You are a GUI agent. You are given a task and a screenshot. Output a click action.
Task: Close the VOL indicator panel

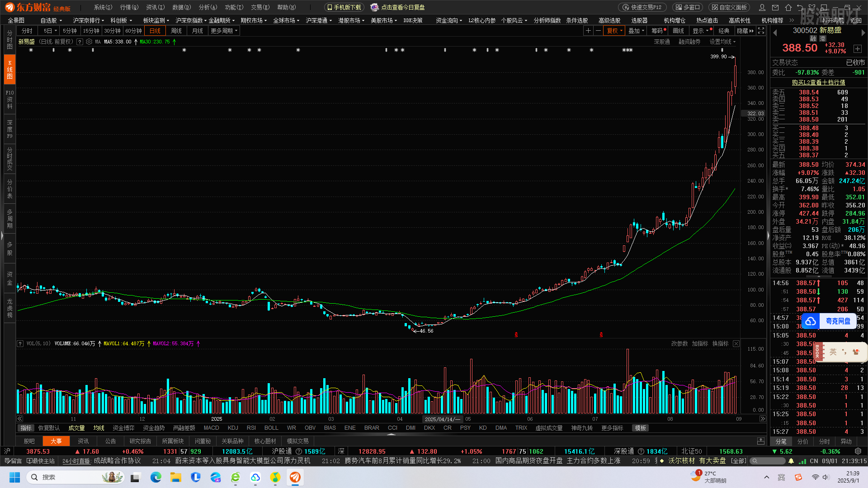[x=736, y=343]
